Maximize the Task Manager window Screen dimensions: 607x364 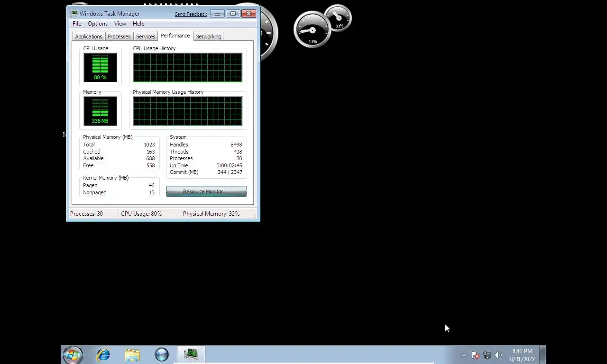coord(233,14)
